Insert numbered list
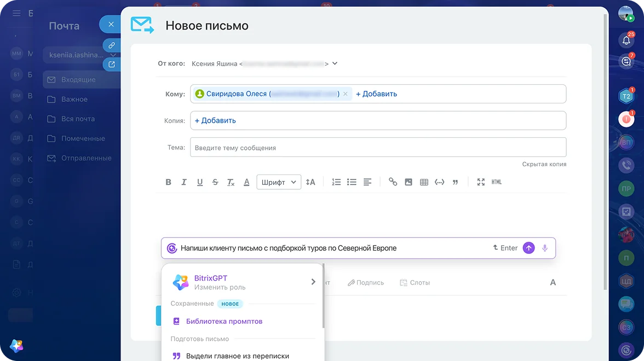Image resolution: width=644 pixels, height=361 pixels. tap(336, 182)
